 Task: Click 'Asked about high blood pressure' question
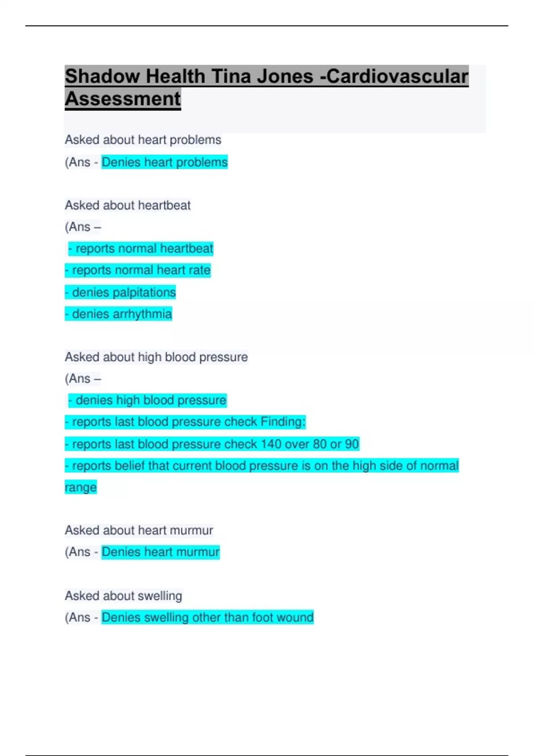(x=156, y=357)
